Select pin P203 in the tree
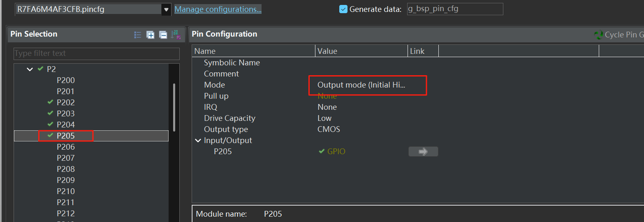644x222 pixels. (65, 113)
